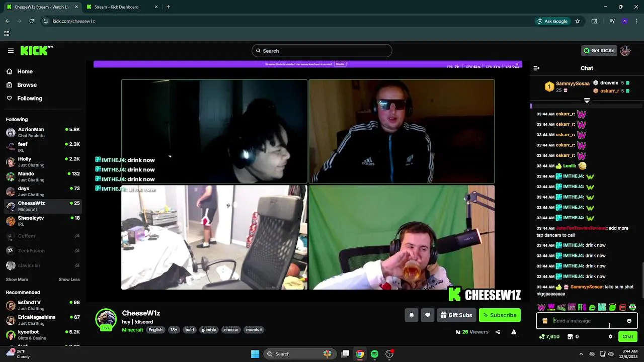Focus the Send a message field
Viewport: 644px width, 362px height.
tap(586, 321)
